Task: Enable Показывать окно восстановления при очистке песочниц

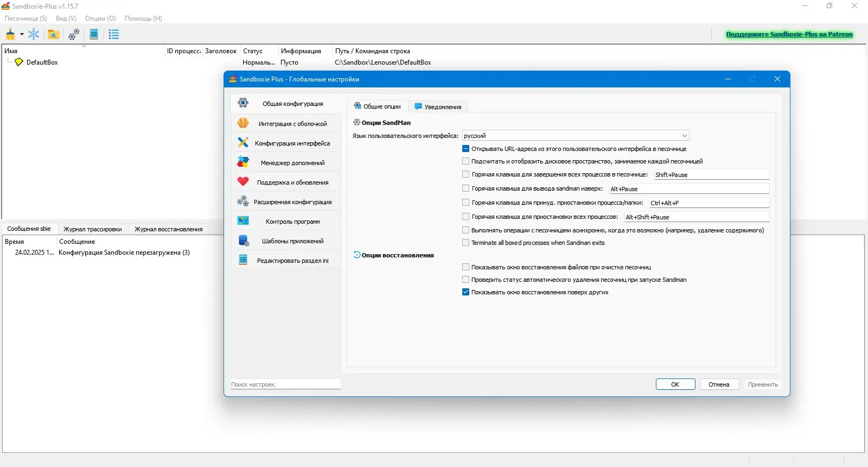Action: click(465, 267)
